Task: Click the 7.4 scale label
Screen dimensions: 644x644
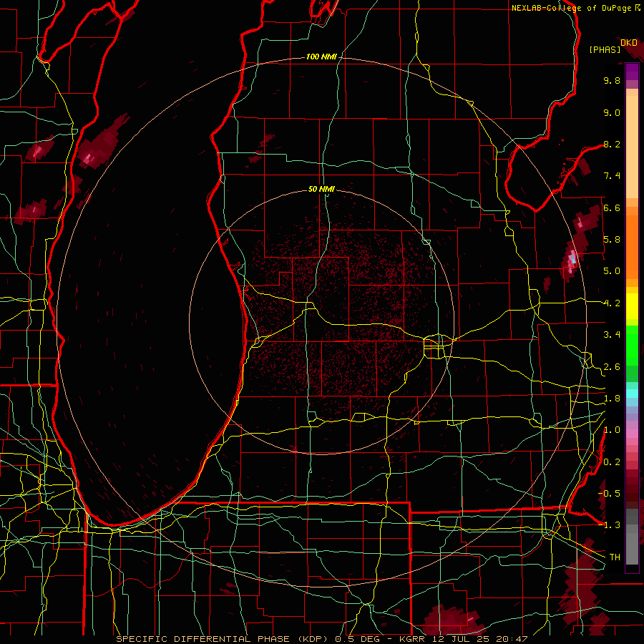Action: click(x=612, y=176)
